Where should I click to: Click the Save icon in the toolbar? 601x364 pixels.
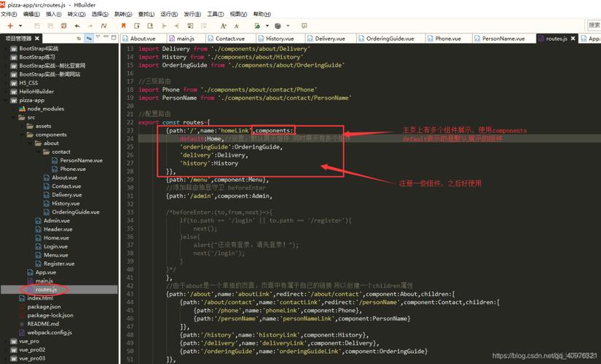point(37,25)
